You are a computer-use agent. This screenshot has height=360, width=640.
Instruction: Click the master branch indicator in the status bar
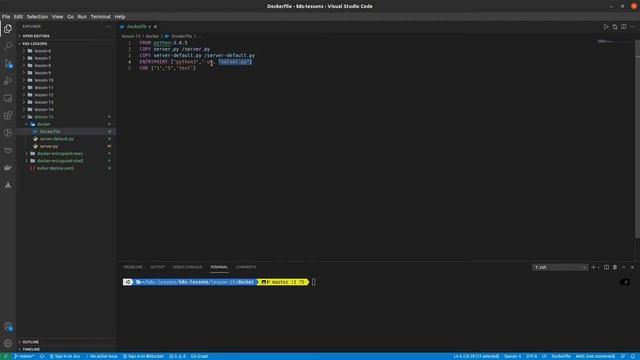24,356
